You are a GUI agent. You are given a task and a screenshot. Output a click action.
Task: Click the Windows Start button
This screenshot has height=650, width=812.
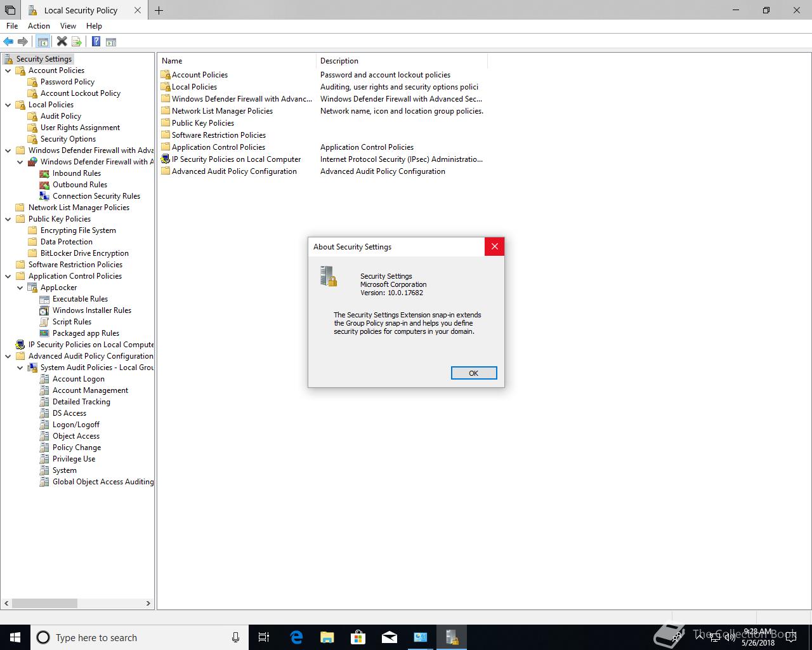click(15, 637)
